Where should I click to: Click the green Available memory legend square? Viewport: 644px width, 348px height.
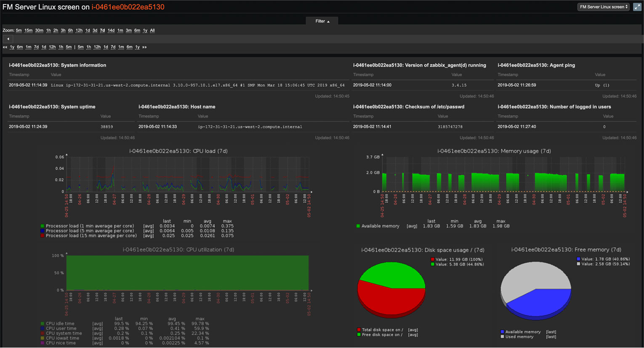coord(358,226)
